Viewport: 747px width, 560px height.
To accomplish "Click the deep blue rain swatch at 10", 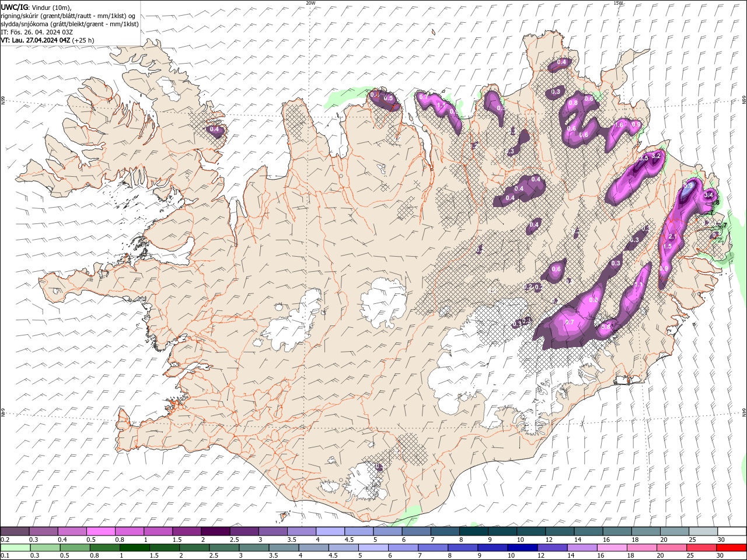I will [523, 548].
